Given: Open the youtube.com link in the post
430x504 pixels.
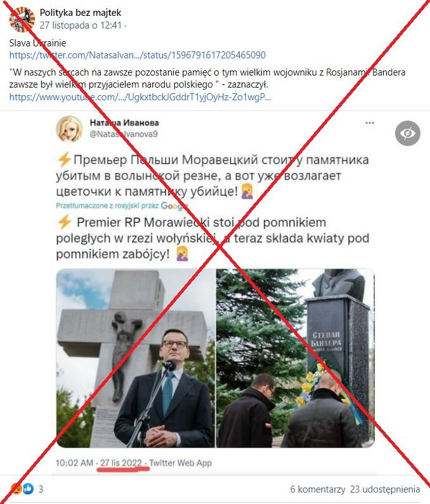Looking at the screenshot, I should pos(140,96).
